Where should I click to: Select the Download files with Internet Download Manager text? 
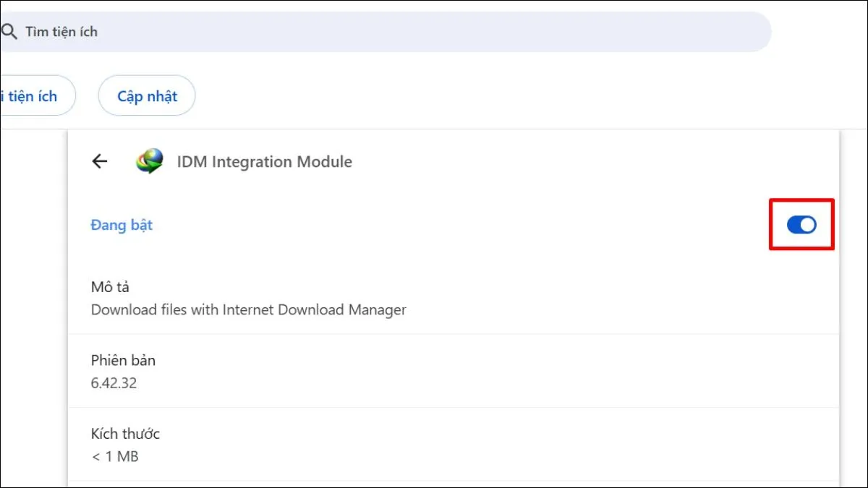pos(248,309)
